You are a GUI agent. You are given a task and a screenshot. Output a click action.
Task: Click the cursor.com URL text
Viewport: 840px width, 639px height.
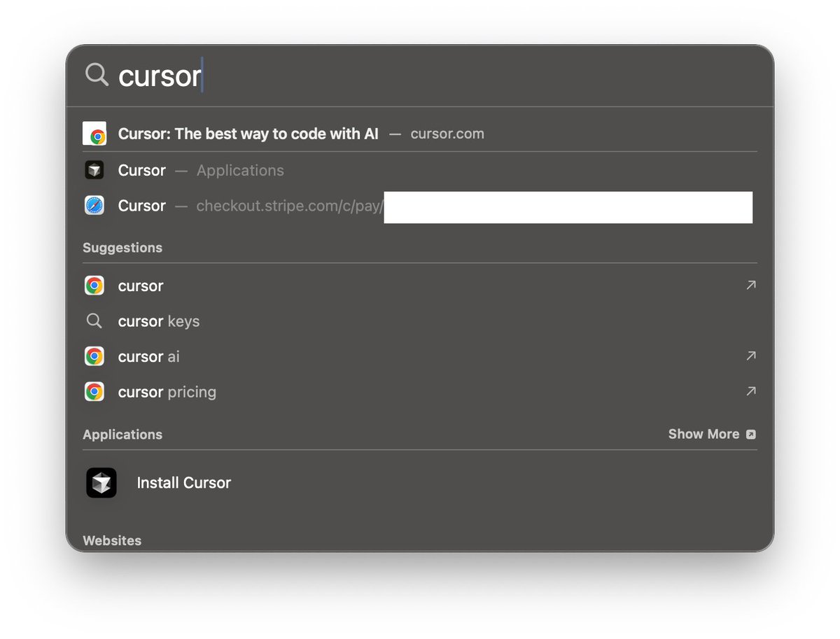click(447, 134)
